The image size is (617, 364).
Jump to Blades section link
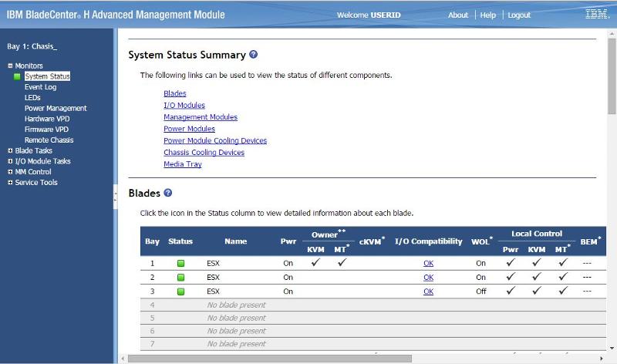tap(175, 93)
